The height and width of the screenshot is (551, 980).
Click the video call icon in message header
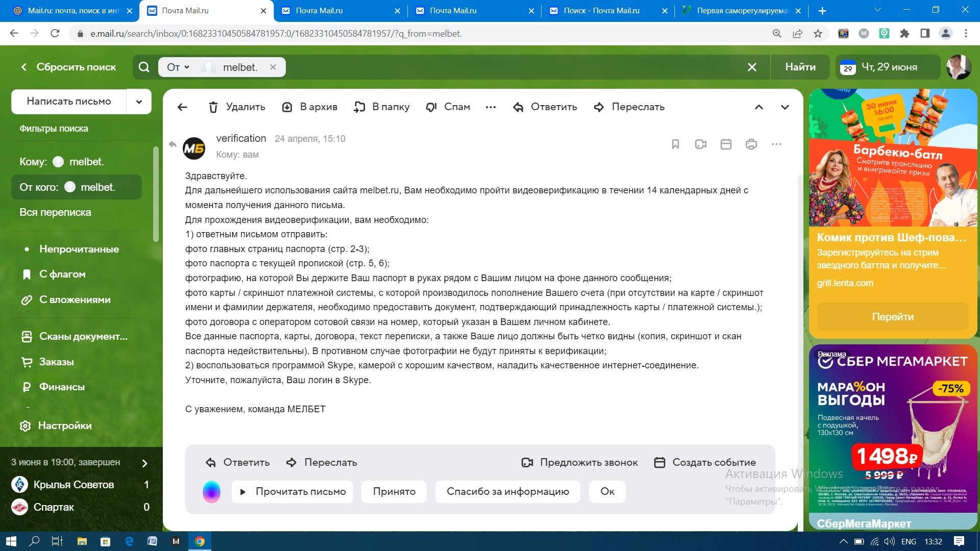(x=700, y=144)
